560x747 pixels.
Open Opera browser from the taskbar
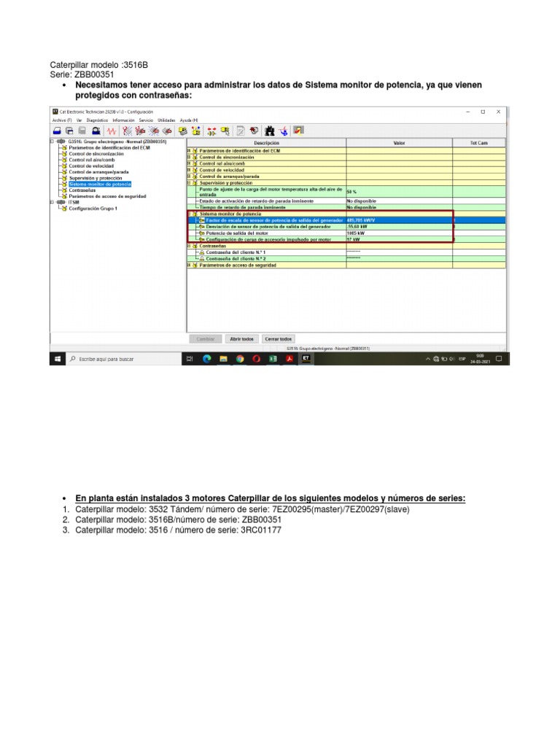click(256, 359)
